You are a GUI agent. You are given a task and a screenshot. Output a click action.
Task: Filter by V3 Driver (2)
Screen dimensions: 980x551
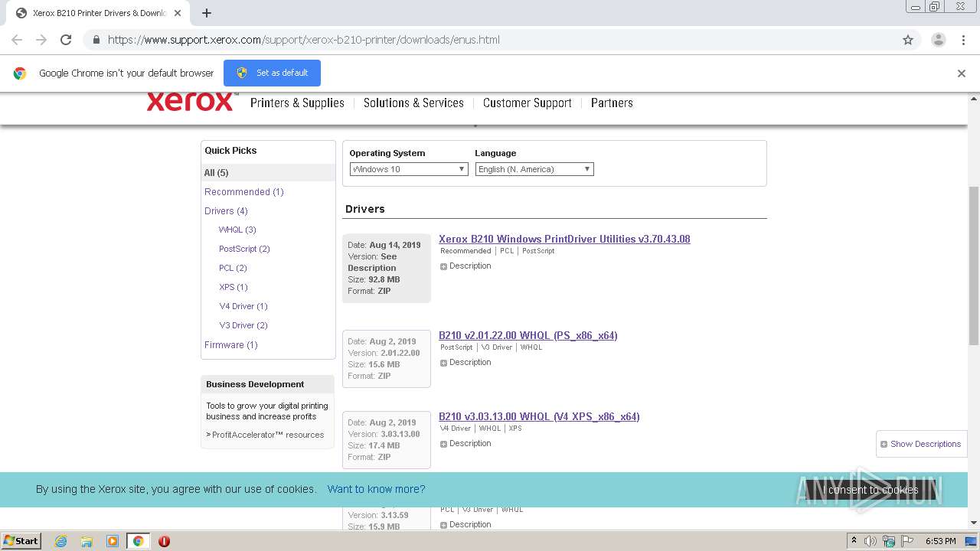point(243,325)
